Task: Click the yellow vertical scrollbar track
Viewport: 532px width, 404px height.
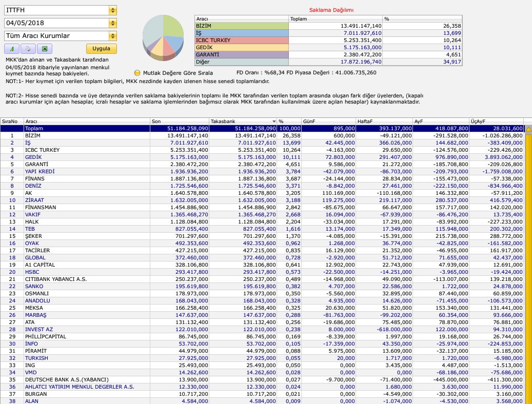Action: click(528, 268)
